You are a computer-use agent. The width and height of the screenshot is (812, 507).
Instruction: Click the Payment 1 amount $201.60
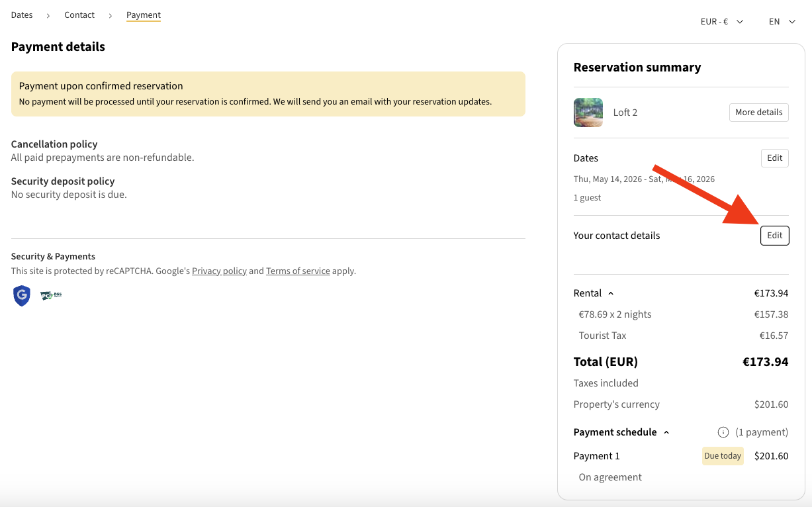tap(771, 456)
